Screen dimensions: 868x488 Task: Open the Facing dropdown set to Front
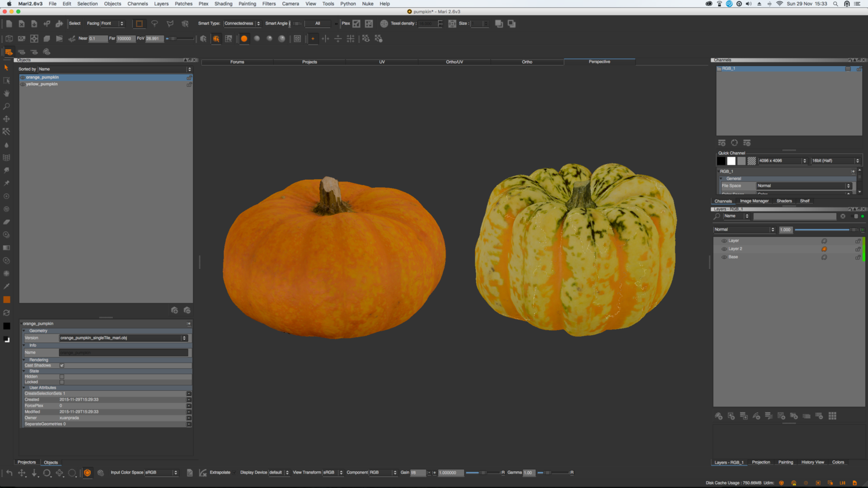tap(113, 24)
